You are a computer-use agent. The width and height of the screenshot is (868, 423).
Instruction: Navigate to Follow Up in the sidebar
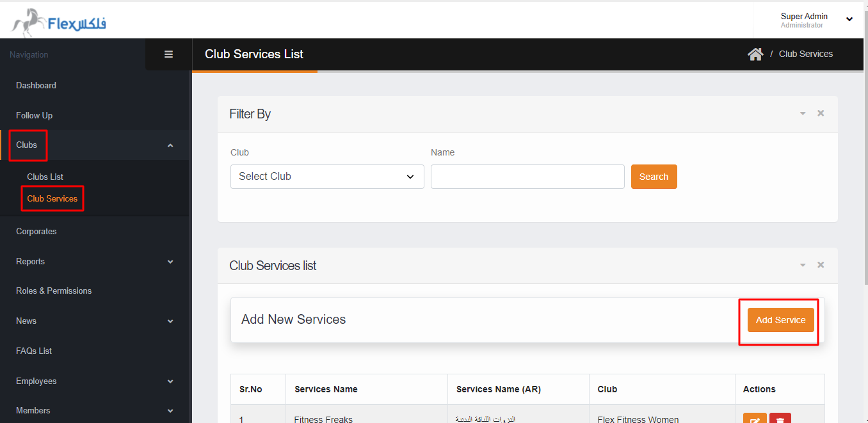click(x=34, y=115)
